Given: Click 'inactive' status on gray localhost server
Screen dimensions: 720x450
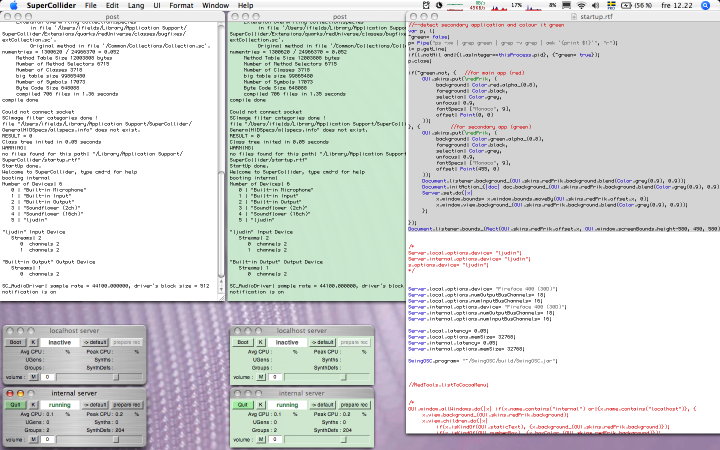Looking at the screenshot, I should point(60,343).
